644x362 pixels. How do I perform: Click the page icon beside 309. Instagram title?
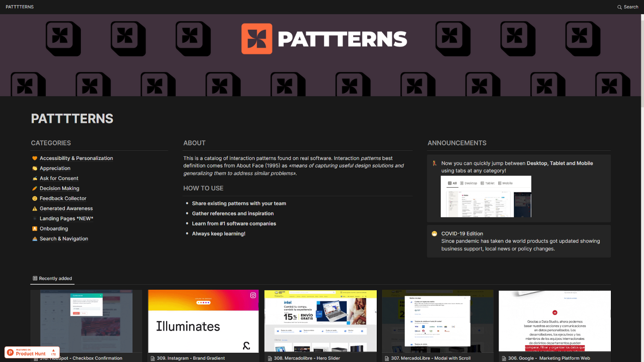click(x=152, y=358)
